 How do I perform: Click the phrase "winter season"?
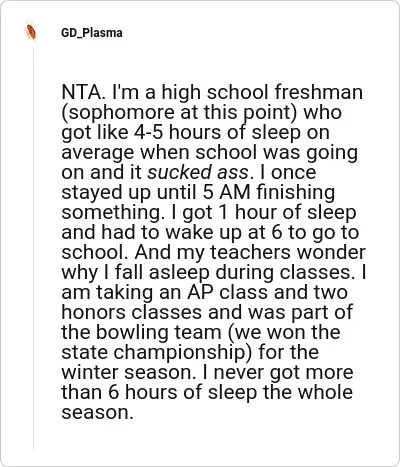point(128,373)
